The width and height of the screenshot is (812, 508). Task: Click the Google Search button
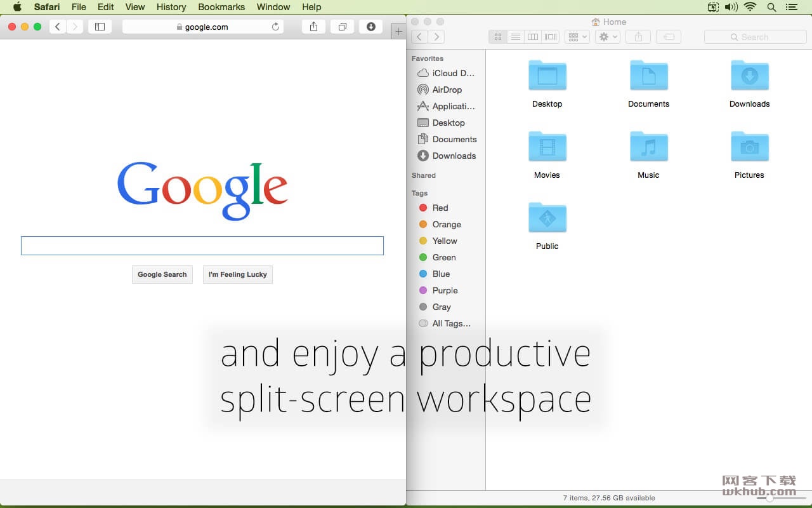click(162, 274)
